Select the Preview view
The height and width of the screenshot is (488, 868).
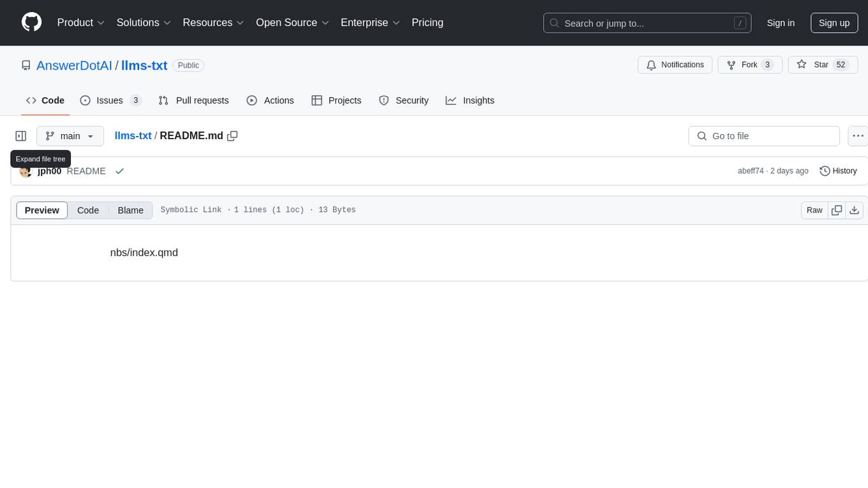[x=42, y=210]
